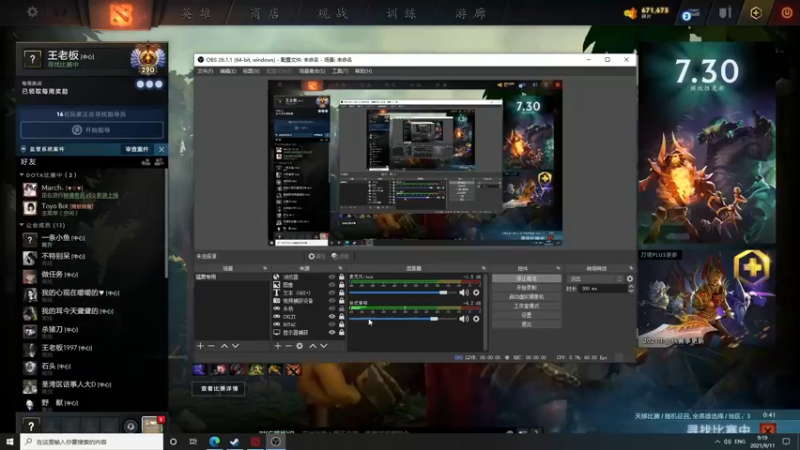
Task: Collapse the DOTA比赛中 (2) friends group
Action: point(22,175)
